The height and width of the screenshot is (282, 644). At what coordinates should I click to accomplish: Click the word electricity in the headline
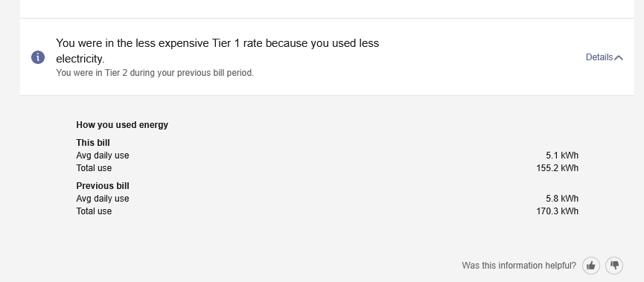[x=80, y=59]
